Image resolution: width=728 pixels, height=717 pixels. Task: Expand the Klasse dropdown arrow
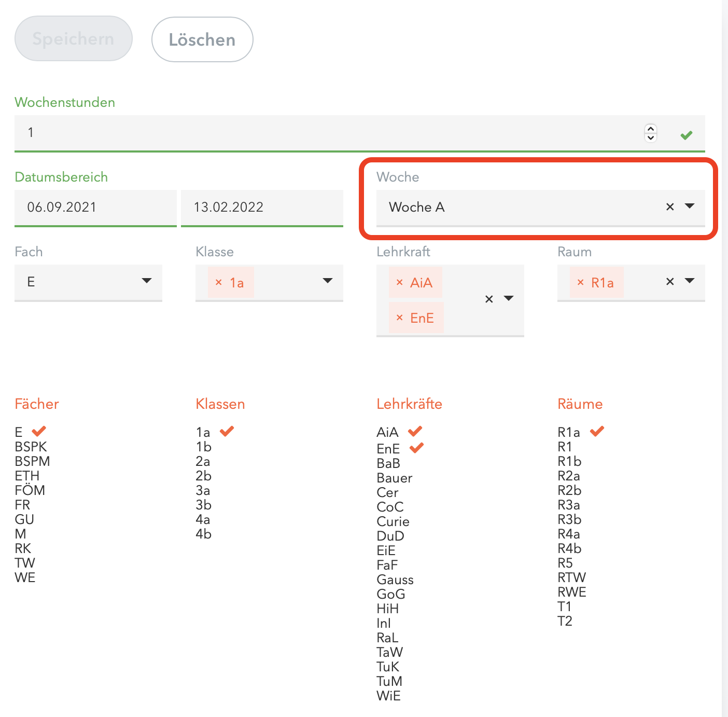328,281
